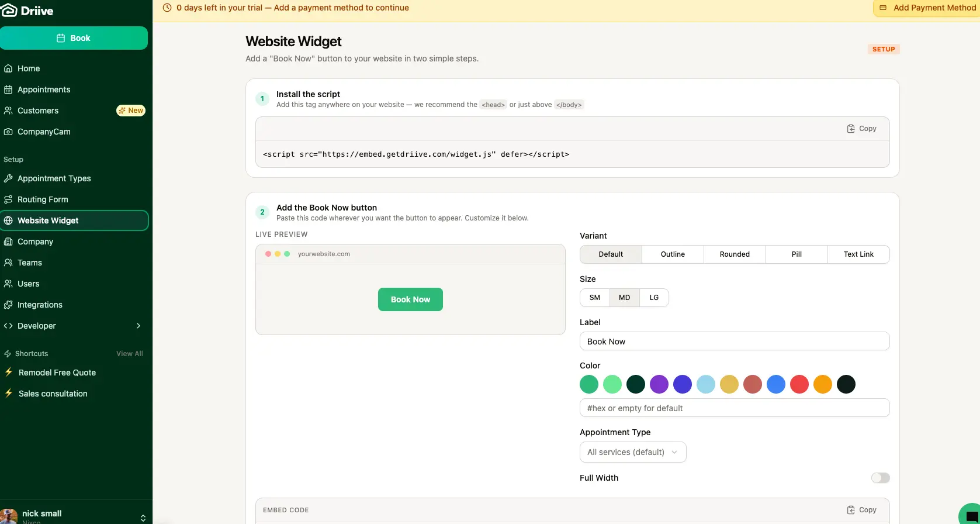Viewport: 980px width, 524px height.
Task: Pick the yellow gold color swatch
Action: (x=729, y=384)
